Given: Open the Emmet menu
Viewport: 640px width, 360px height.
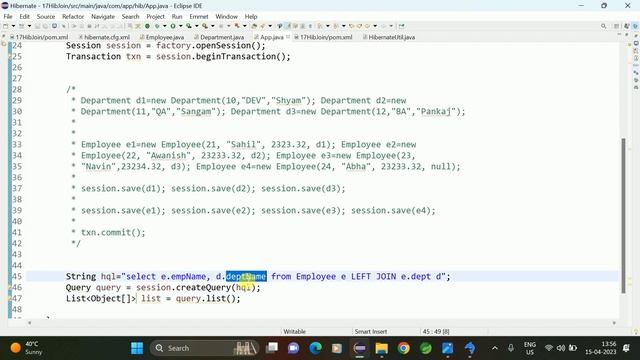Looking at the screenshot, I should (x=199, y=17).
